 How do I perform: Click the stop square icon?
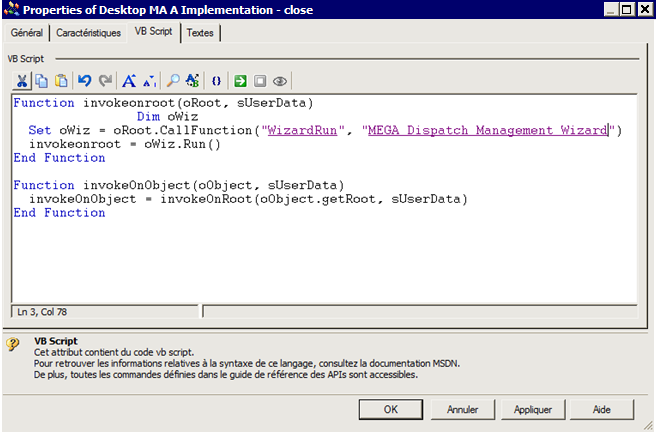point(260,81)
